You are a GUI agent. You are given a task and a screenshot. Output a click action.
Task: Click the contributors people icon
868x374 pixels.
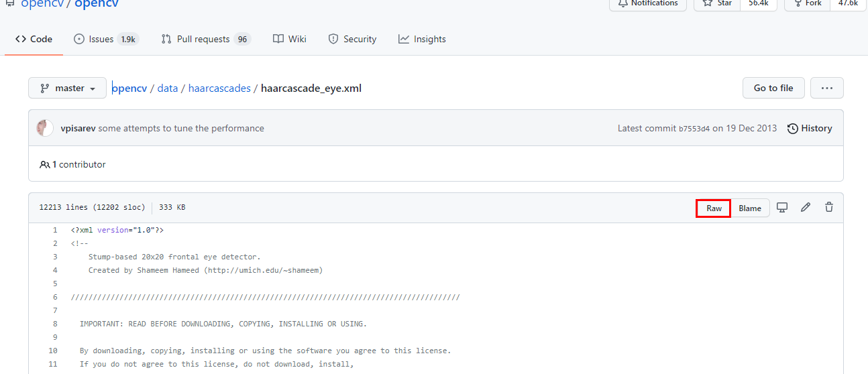coord(45,164)
